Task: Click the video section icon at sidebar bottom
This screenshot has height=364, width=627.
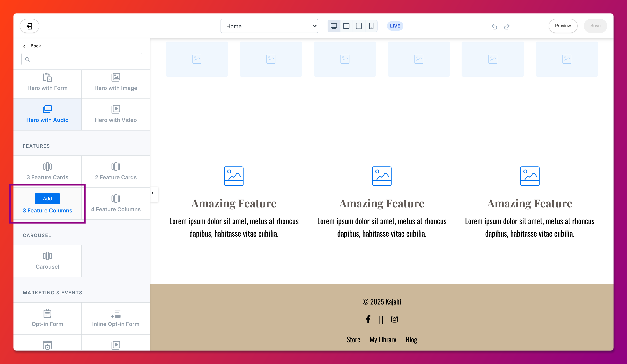Action: coord(116,345)
